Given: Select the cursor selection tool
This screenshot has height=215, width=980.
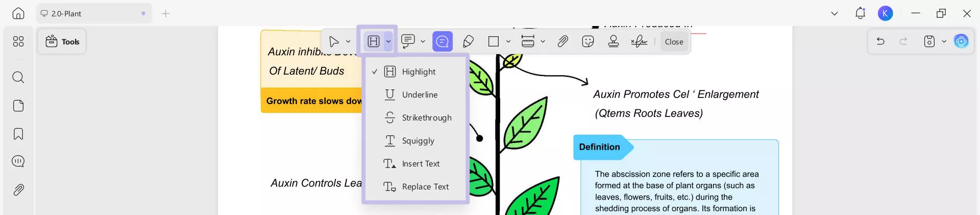Looking at the screenshot, I should 334,41.
